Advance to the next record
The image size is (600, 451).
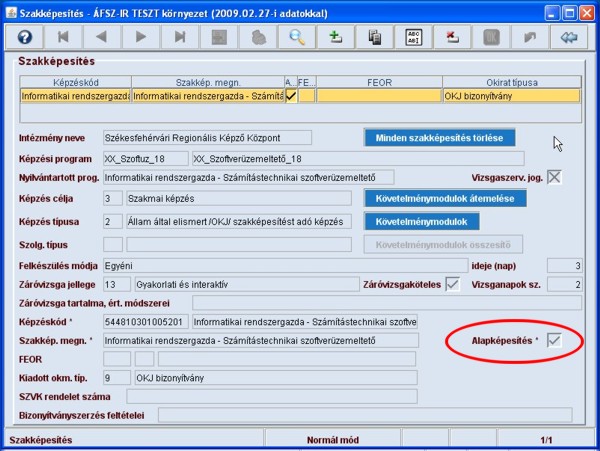coord(141,37)
